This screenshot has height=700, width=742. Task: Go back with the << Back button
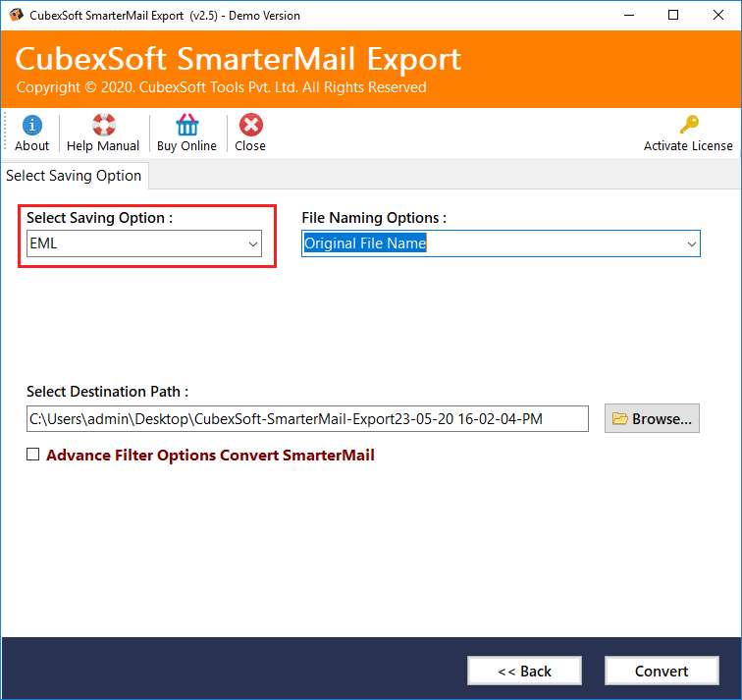click(524, 671)
